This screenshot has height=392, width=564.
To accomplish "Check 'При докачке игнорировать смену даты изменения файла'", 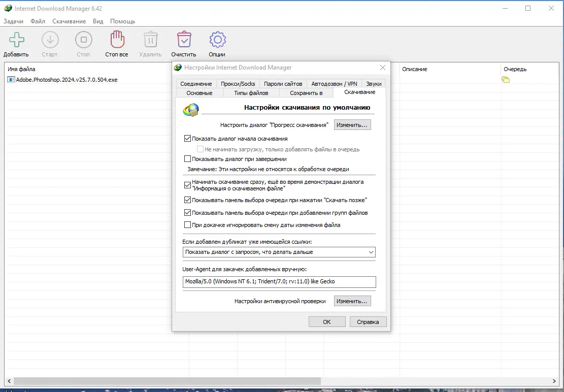I will point(187,225).
